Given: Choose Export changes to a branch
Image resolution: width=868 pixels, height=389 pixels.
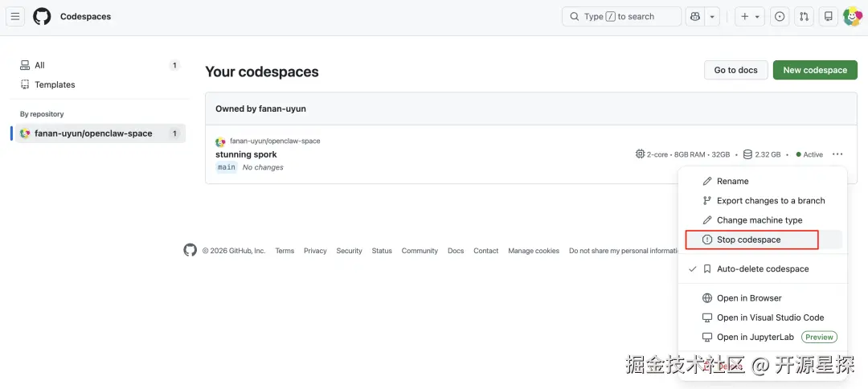Looking at the screenshot, I should tap(770, 201).
